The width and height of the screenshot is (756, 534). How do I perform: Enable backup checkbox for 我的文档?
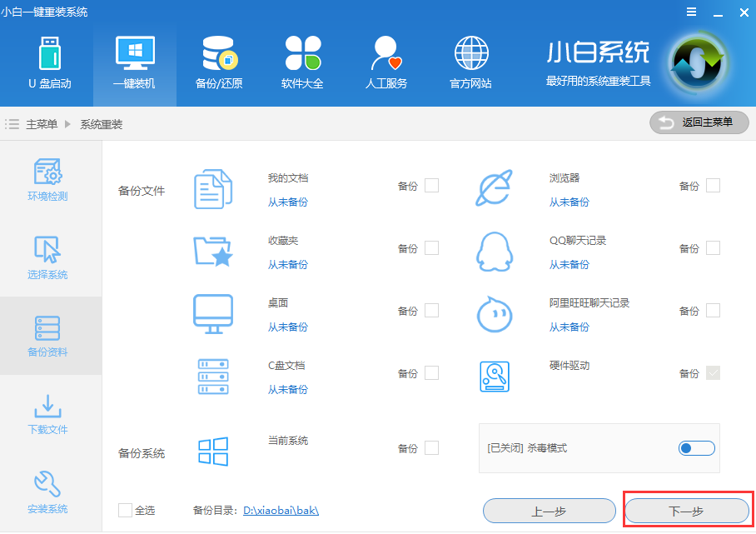431,186
